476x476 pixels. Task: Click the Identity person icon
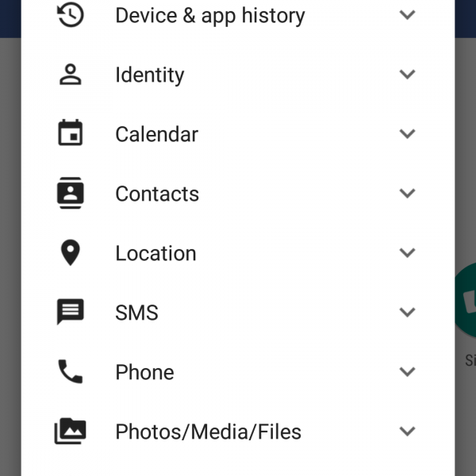[71, 75]
